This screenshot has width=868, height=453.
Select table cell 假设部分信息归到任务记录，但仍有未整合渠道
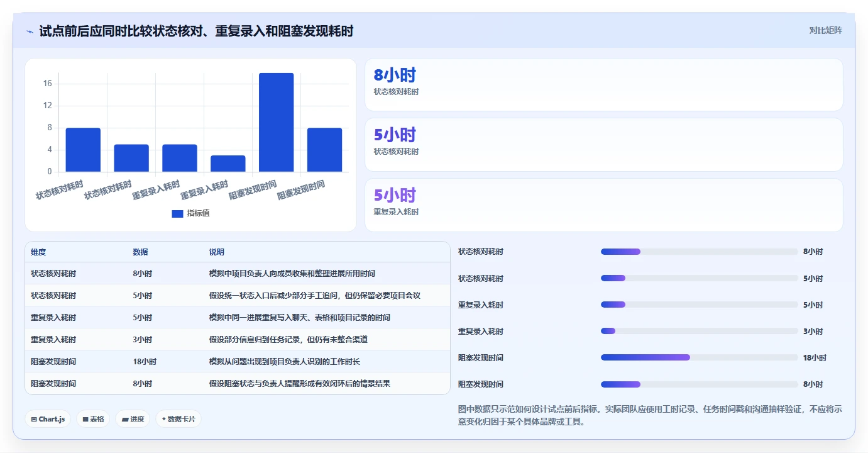coord(288,340)
